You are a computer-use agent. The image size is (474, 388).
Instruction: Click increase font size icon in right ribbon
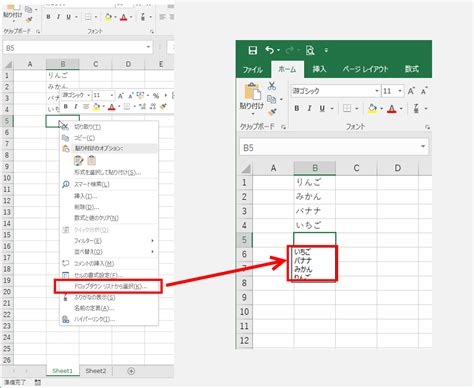pos(411,91)
